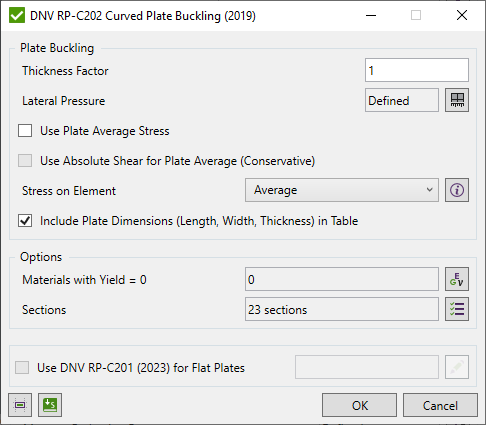Click the Materials with Yield = 0 field

click(x=342, y=279)
